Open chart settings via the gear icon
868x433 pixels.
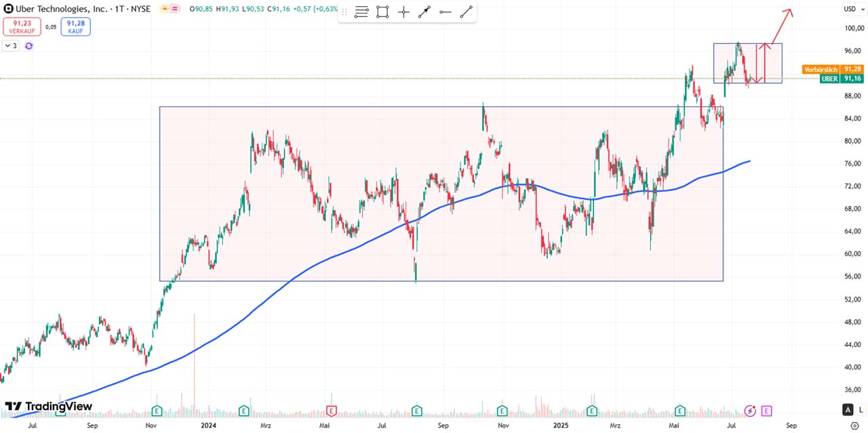[854, 426]
